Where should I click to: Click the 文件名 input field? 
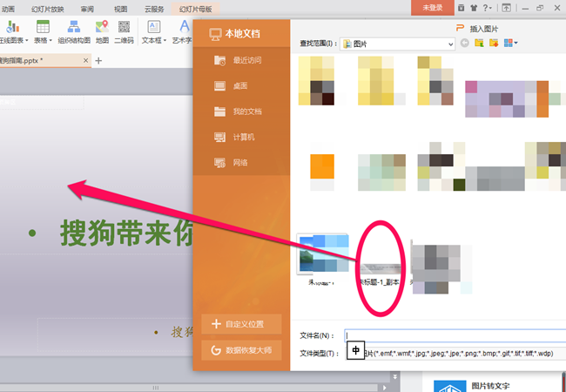455,335
